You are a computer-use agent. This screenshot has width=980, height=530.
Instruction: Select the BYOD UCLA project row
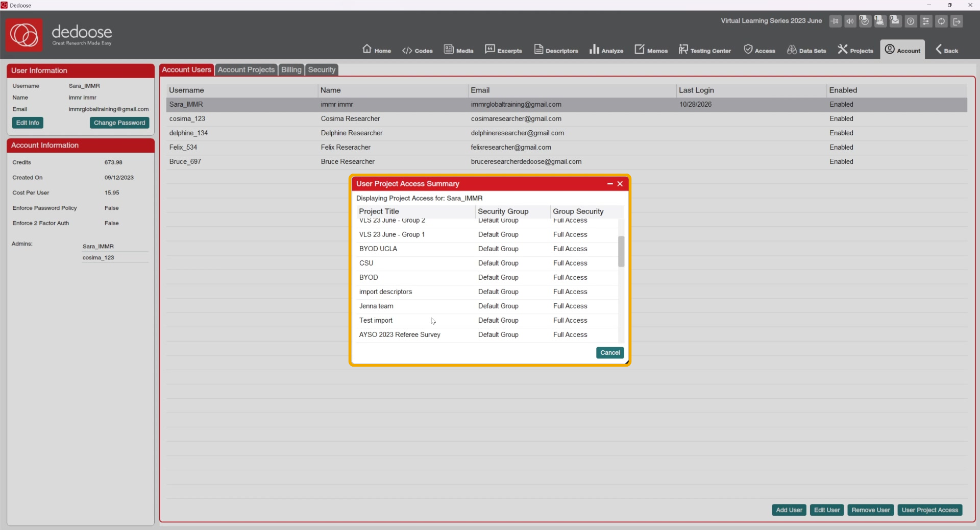487,249
